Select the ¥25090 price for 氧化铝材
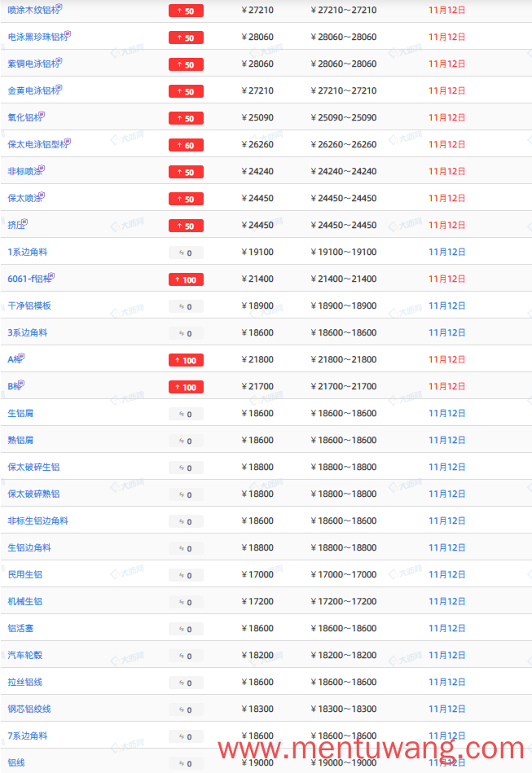Image resolution: width=532 pixels, height=773 pixels. (257, 118)
